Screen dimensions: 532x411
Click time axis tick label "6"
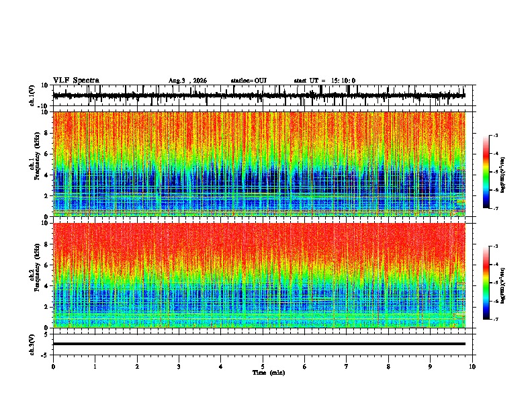point(305,367)
